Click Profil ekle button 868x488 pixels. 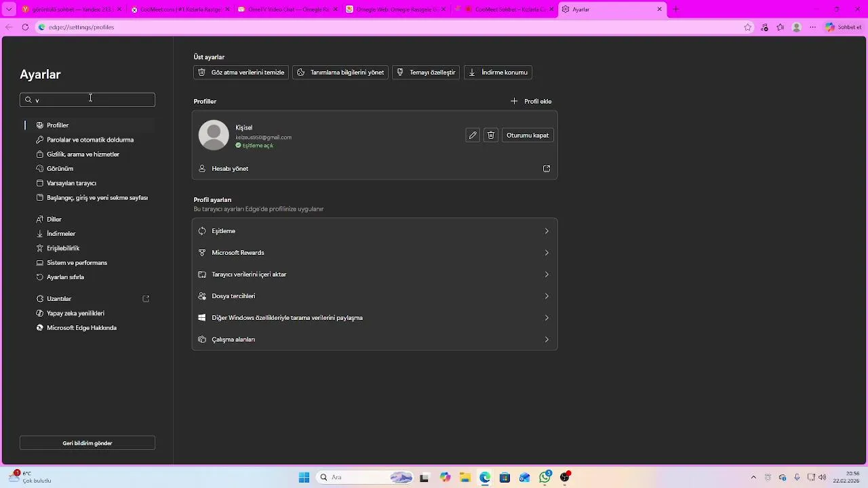[x=531, y=101]
